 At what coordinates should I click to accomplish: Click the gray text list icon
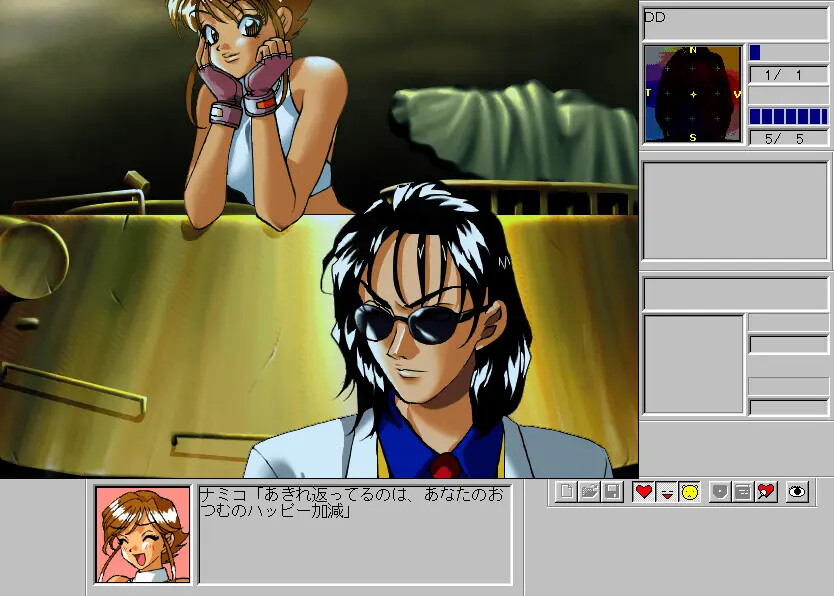743,492
